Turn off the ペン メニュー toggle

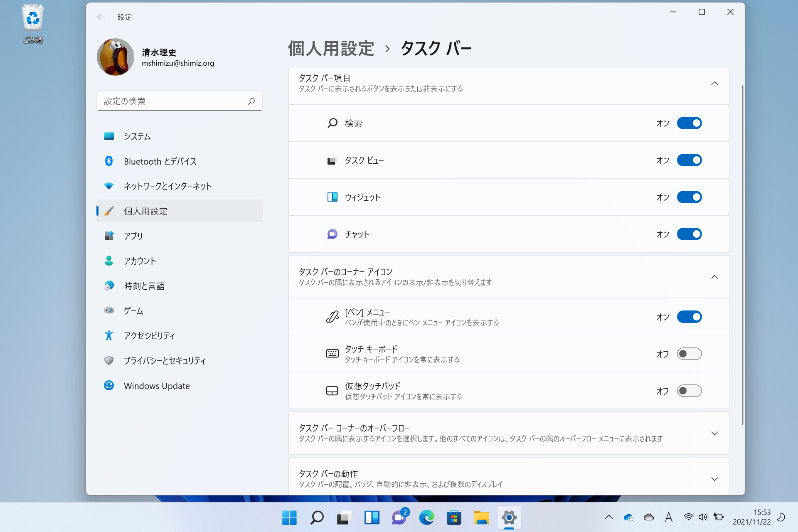689,317
